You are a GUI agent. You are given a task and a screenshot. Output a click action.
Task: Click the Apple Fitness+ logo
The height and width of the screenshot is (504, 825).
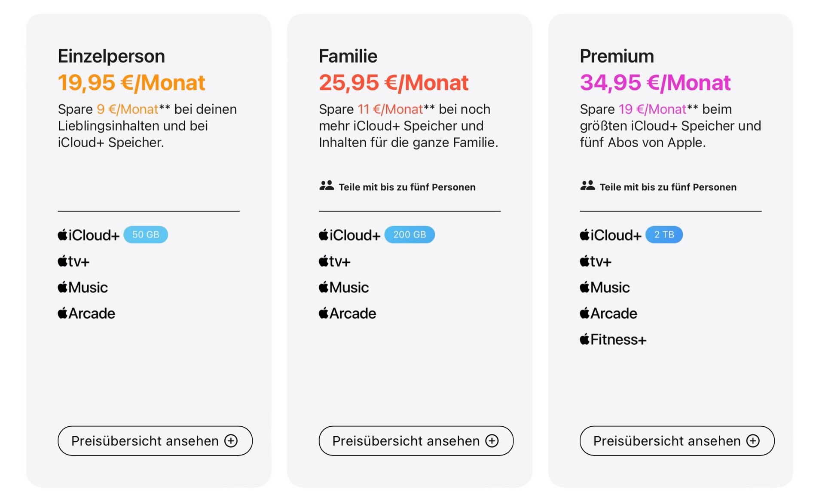(613, 340)
